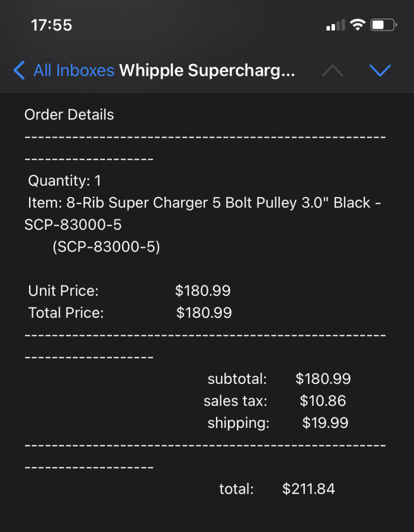This screenshot has width=414, height=532.
Task: Tap the Whipple Supercharg... email title
Action: pos(207,71)
